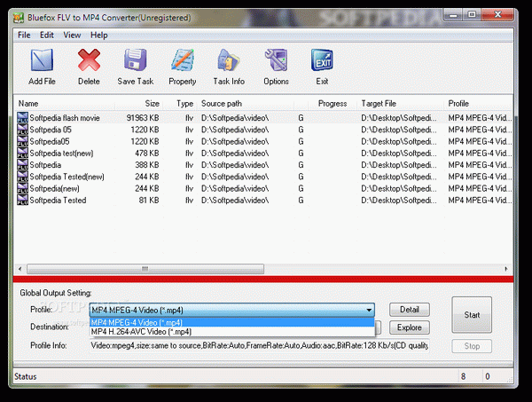Screen dimensions: 532x402
Task: Click the Exit toolbar icon
Action: coord(322,60)
